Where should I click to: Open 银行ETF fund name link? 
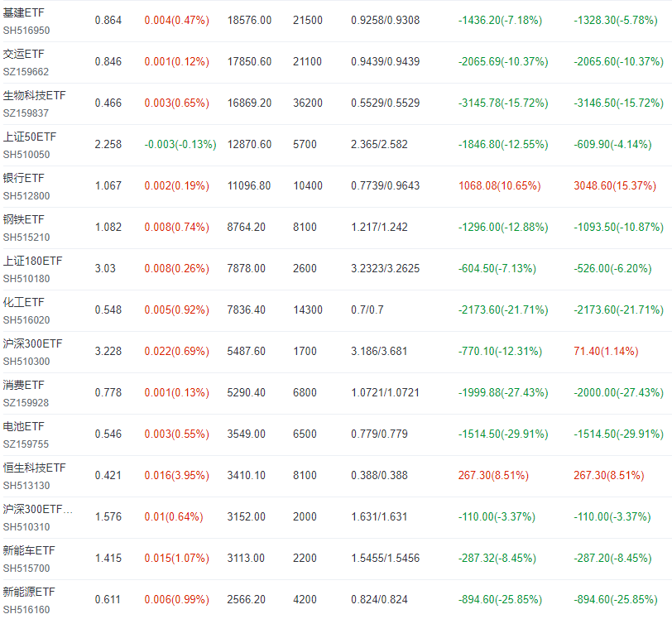coord(23,178)
